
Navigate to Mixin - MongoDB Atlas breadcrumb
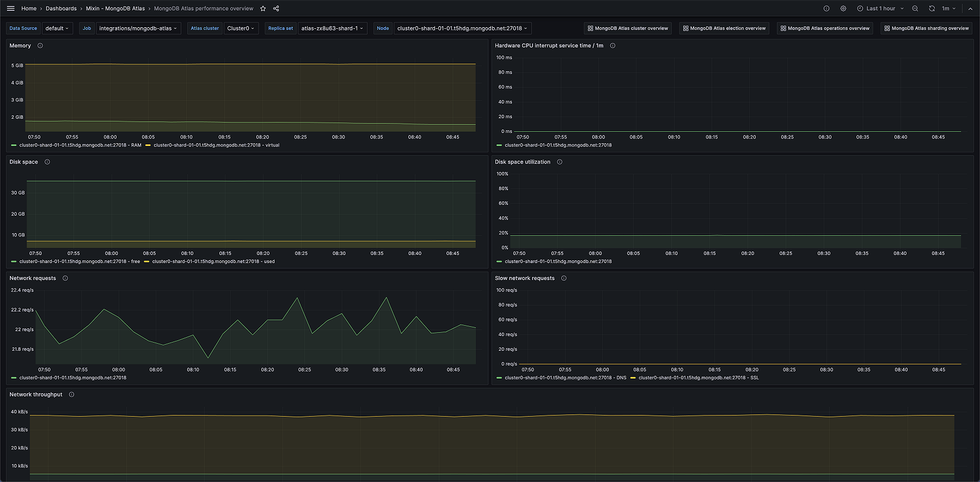tap(115, 9)
